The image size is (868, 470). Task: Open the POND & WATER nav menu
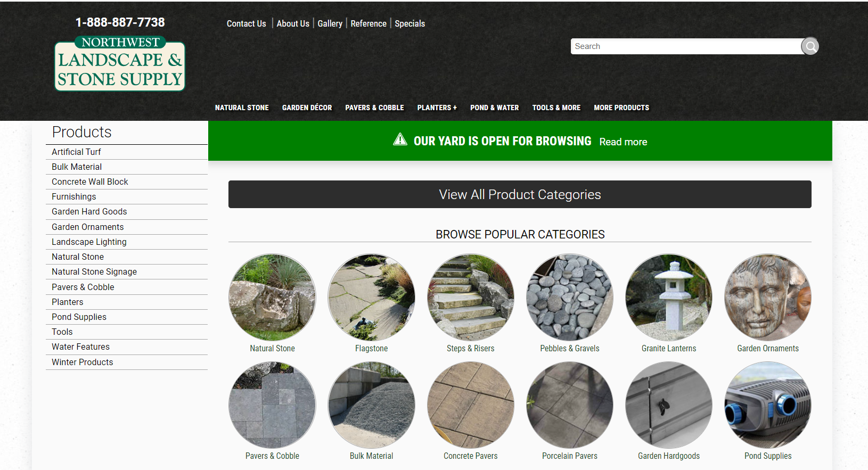[x=494, y=108]
